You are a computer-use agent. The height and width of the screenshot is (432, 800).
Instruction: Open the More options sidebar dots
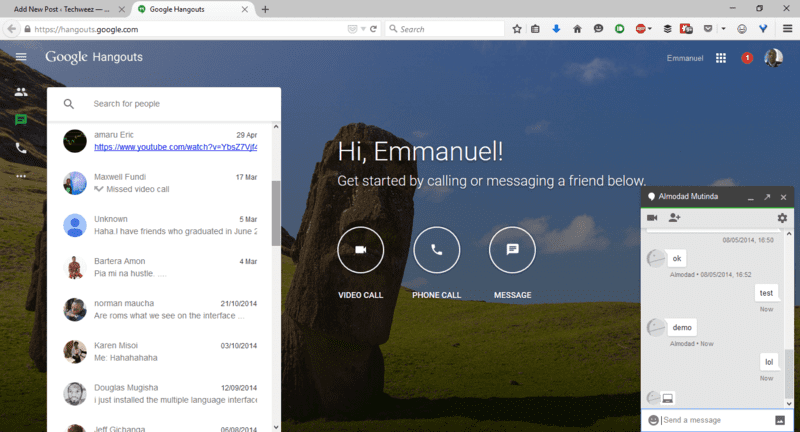[x=21, y=176]
